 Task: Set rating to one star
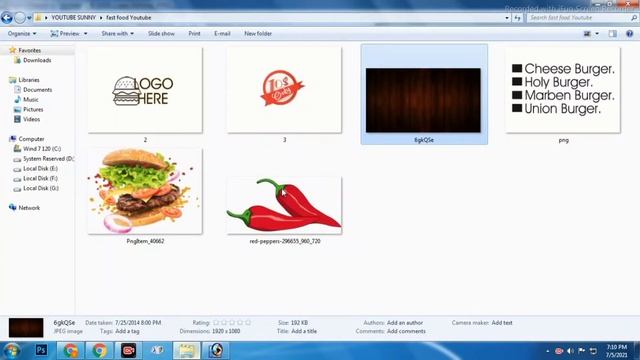tap(216, 322)
